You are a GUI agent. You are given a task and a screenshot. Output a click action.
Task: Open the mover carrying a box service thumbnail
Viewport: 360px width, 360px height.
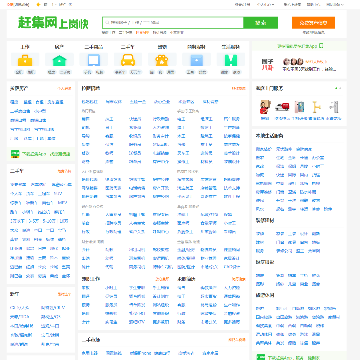click(x=265, y=107)
